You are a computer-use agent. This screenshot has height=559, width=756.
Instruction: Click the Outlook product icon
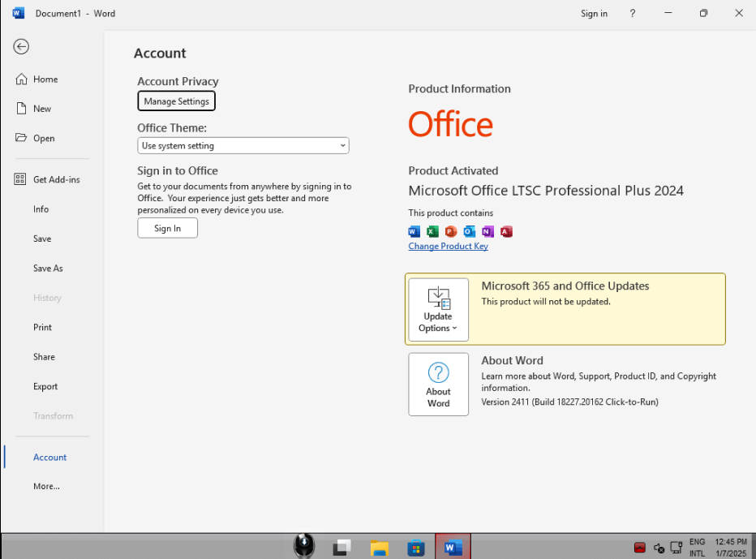tap(469, 232)
